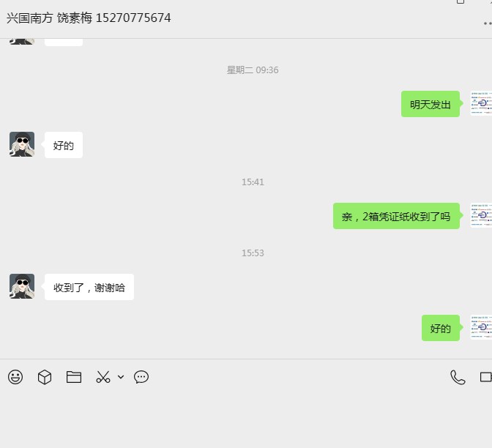Start a voice call
Viewport: 492px width, 448px height.
tap(458, 377)
